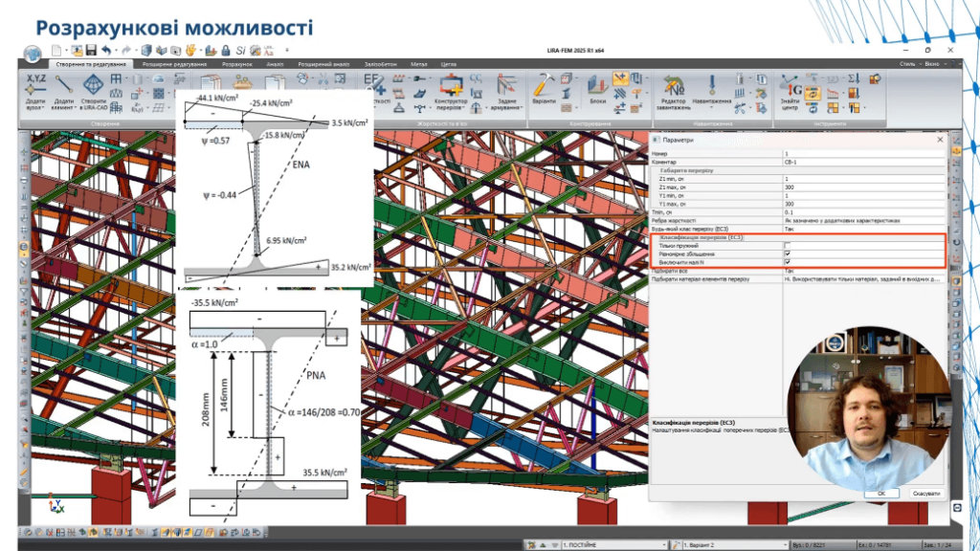Click the Додати елемент tool
This screenshot has width=980, height=551.
coord(64,91)
